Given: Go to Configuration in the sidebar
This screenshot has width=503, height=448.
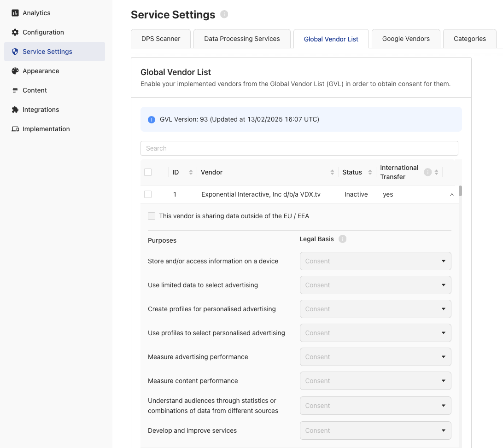Looking at the screenshot, I should [54, 32].
